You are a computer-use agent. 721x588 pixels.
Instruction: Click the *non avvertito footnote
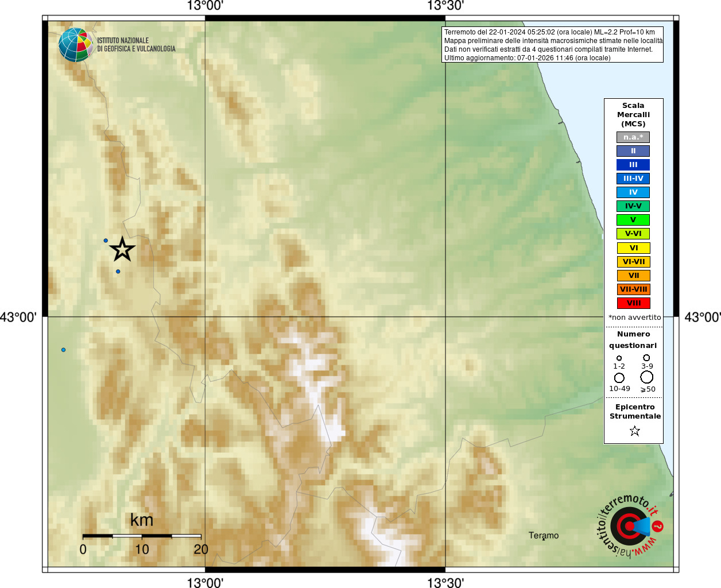coord(634,318)
